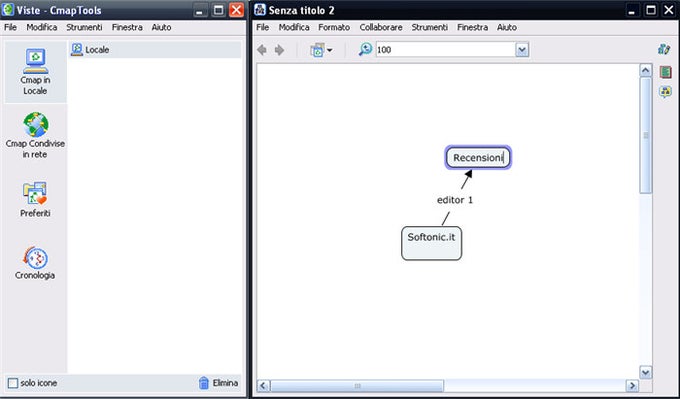Click the Senza titolo 2 title icon
Image resolution: width=680 pixels, height=399 pixels.
click(x=260, y=10)
